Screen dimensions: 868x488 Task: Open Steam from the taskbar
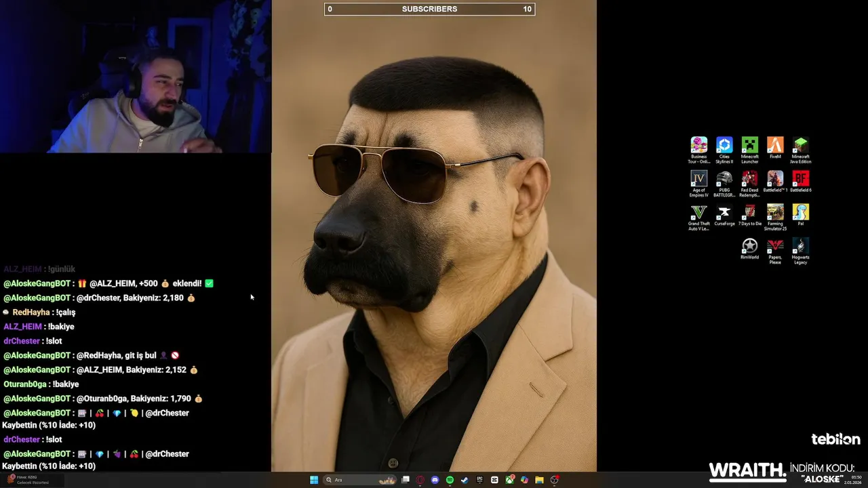point(465,480)
